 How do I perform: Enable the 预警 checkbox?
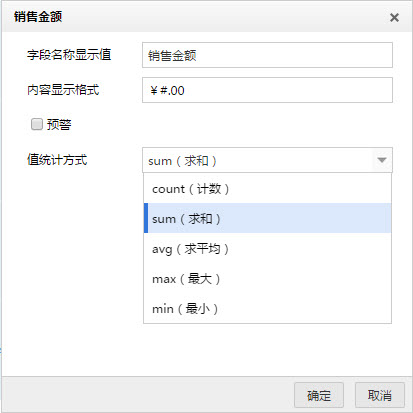click(37, 124)
